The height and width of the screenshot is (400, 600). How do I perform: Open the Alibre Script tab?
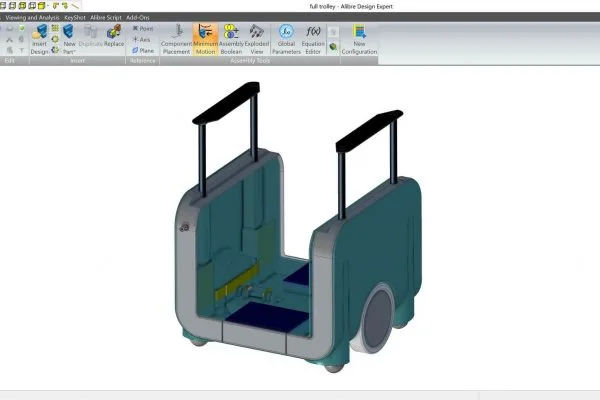point(106,17)
